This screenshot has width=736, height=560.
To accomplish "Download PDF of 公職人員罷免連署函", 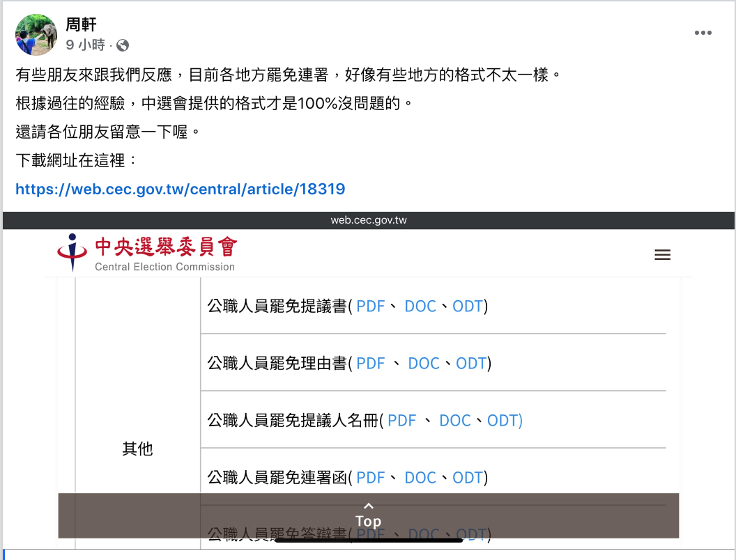I will pyautogui.click(x=370, y=478).
